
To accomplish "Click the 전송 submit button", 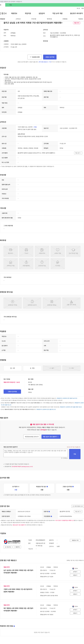I will [75, 454].
